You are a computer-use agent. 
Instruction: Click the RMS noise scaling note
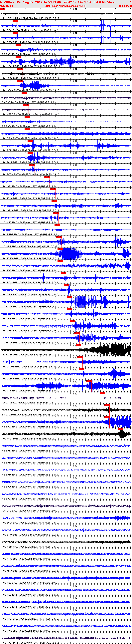coord(66,6)
